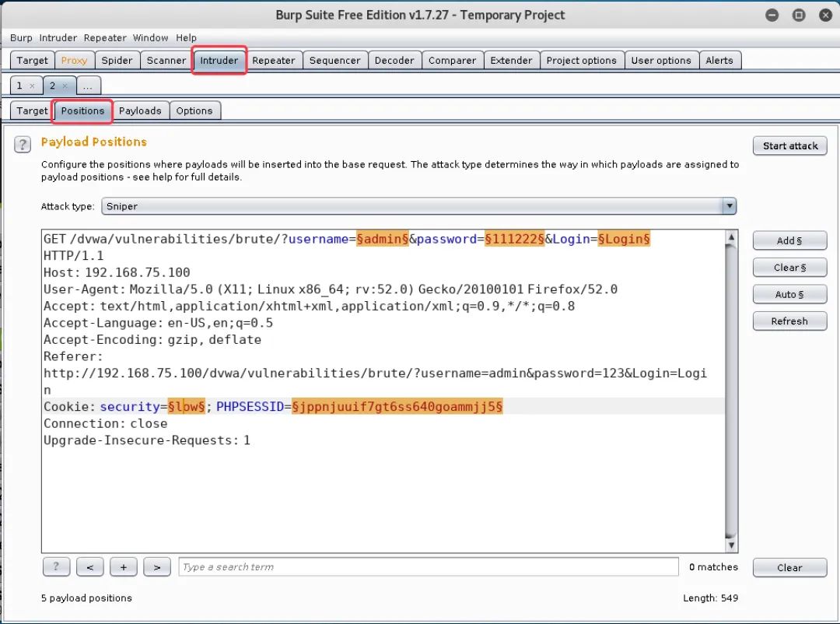Click the §Login§ payload position
840x624 pixels.
(624, 239)
